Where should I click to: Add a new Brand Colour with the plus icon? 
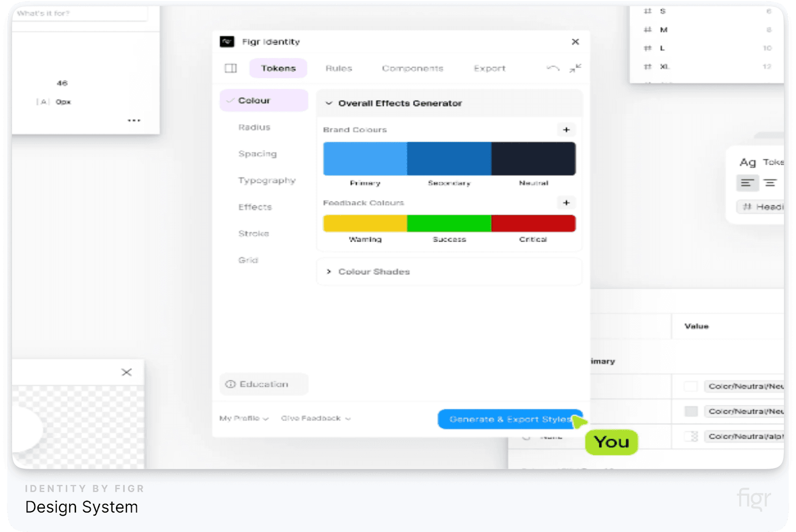[x=566, y=129]
